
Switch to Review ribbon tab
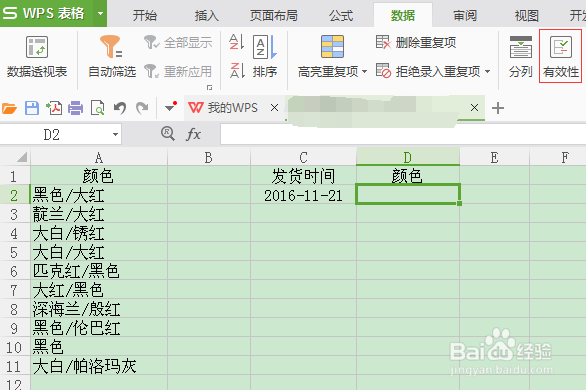[x=465, y=16]
